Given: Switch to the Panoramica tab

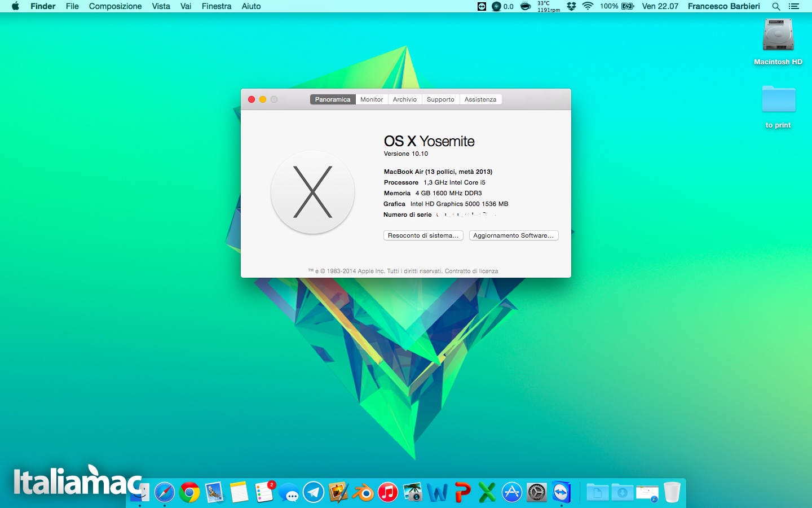Looking at the screenshot, I should point(333,99).
